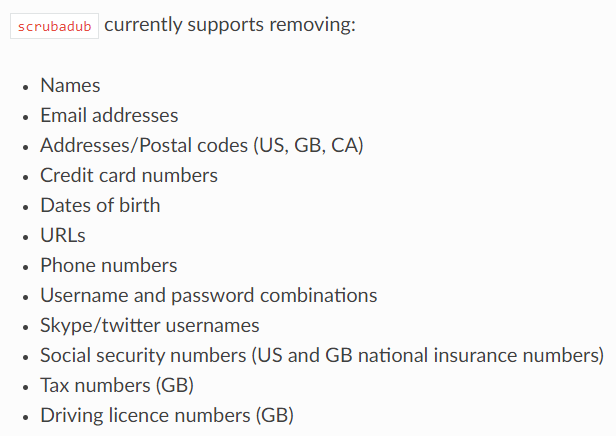Click the bullet point beside Names

(26, 87)
